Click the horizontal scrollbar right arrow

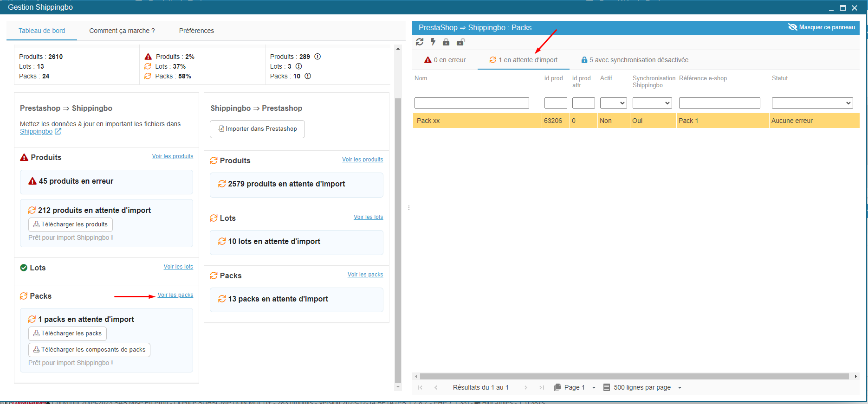pyautogui.click(x=855, y=377)
